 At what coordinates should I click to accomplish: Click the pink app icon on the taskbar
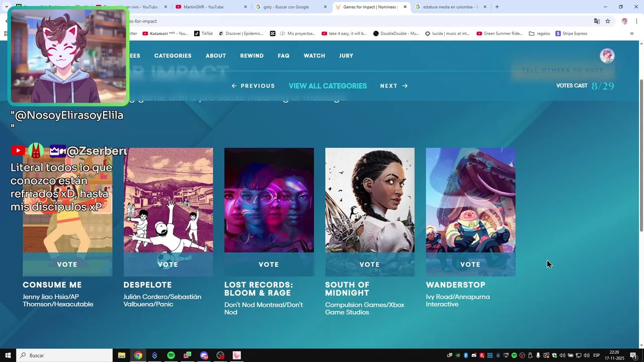coord(237,355)
